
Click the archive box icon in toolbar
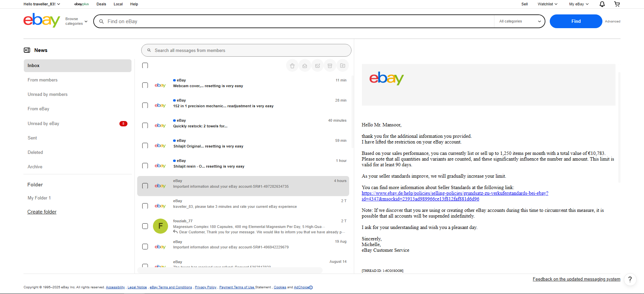tap(330, 66)
